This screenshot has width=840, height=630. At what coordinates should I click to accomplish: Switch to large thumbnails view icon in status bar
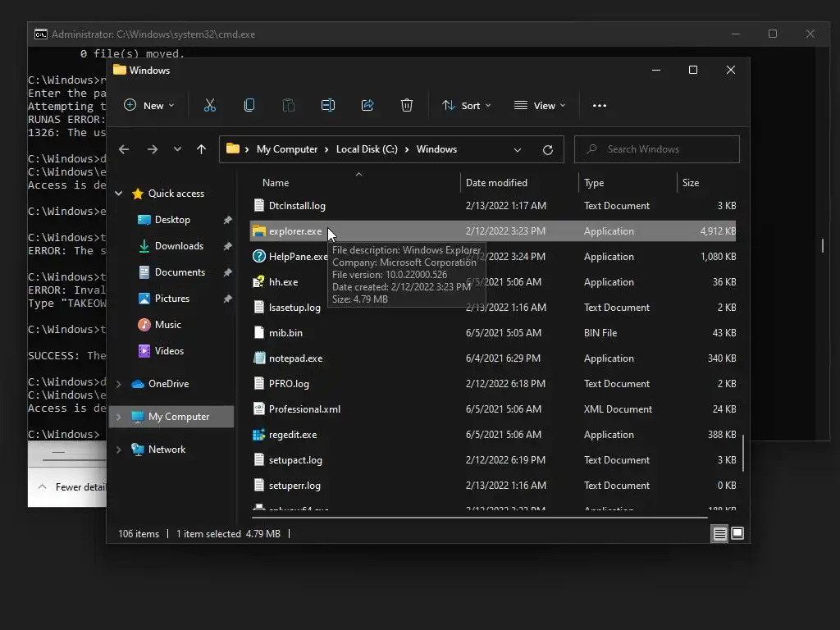(x=737, y=533)
